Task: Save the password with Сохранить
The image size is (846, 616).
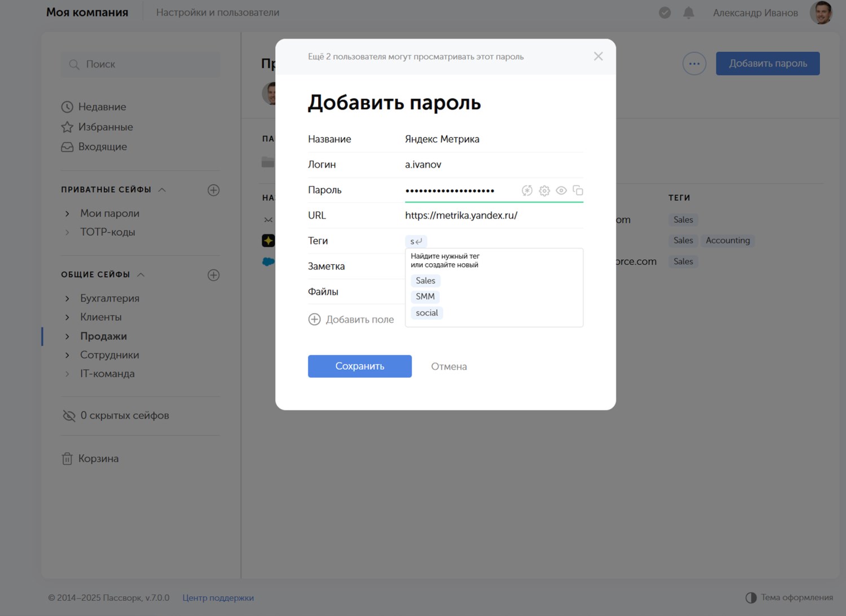Action: (359, 366)
